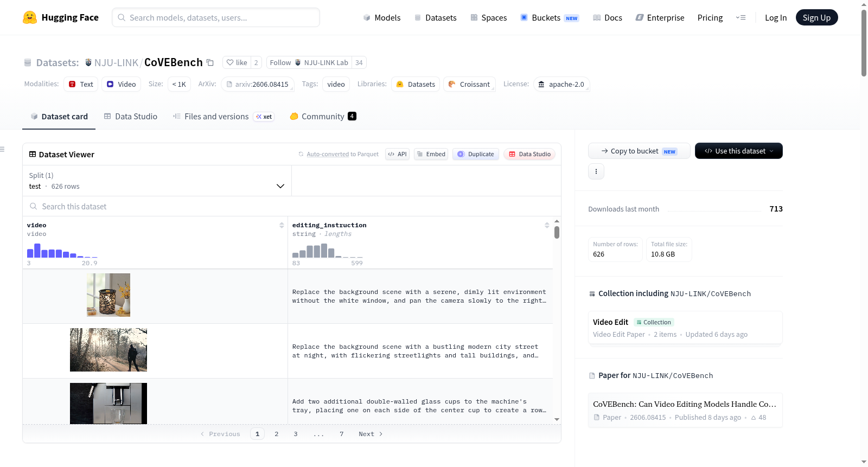Click the Hugging Face logo icon
The image size is (868, 467).
pos(30,17)
